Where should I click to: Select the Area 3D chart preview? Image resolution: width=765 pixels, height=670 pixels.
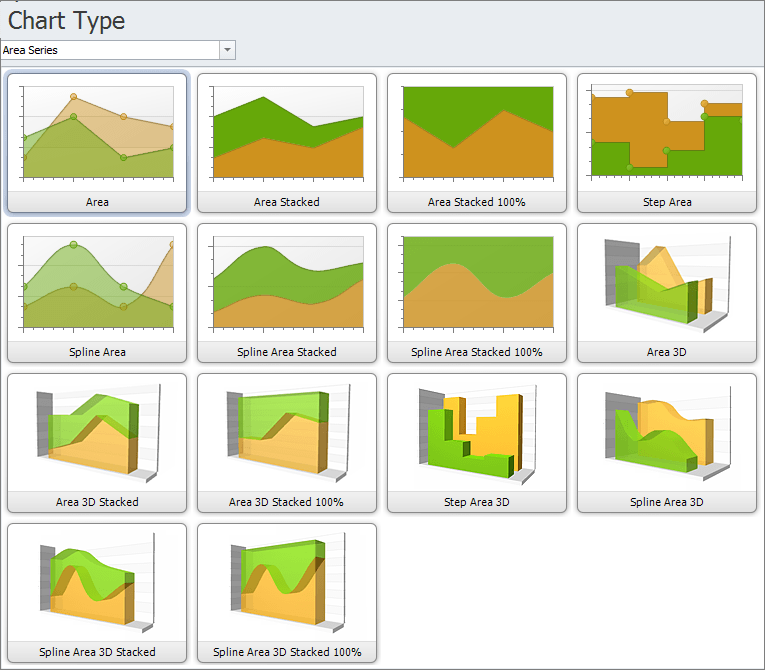(x=667, y=284)
